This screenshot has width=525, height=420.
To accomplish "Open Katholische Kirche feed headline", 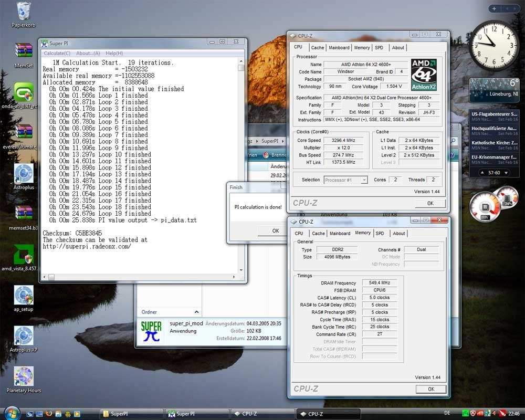I will [x=494, y=145].
